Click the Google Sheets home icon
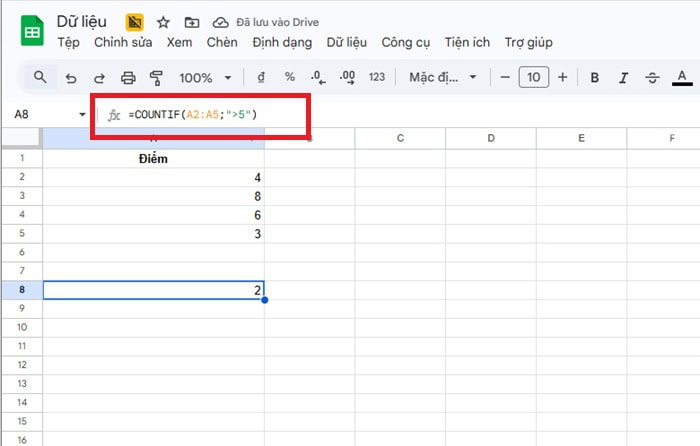700x446 pixels. coord(30,31)
